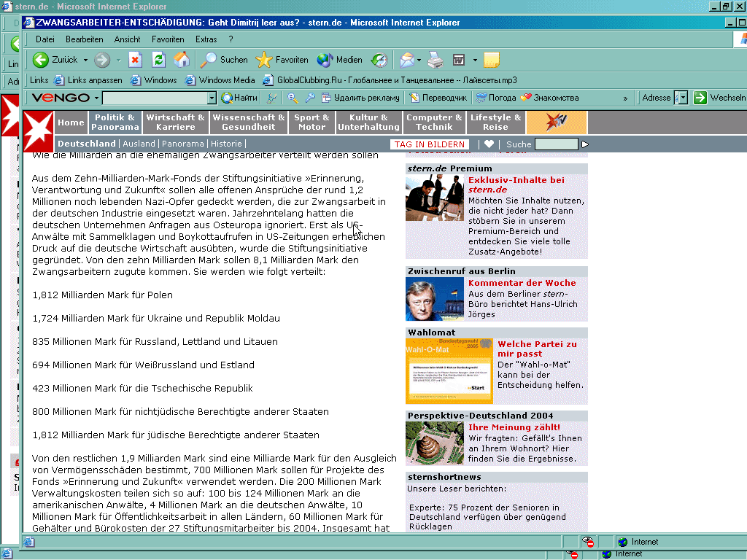The image size is (747, 560).
Task: Click the mail envelope toolbar icon
Action: coord(407,60)
